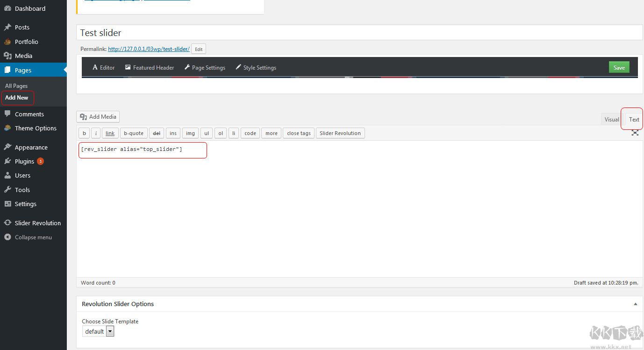The height and width of the screenshot is (350, 644).
Task: Click the page title field "Test slider"
Action: click(359, 33)
